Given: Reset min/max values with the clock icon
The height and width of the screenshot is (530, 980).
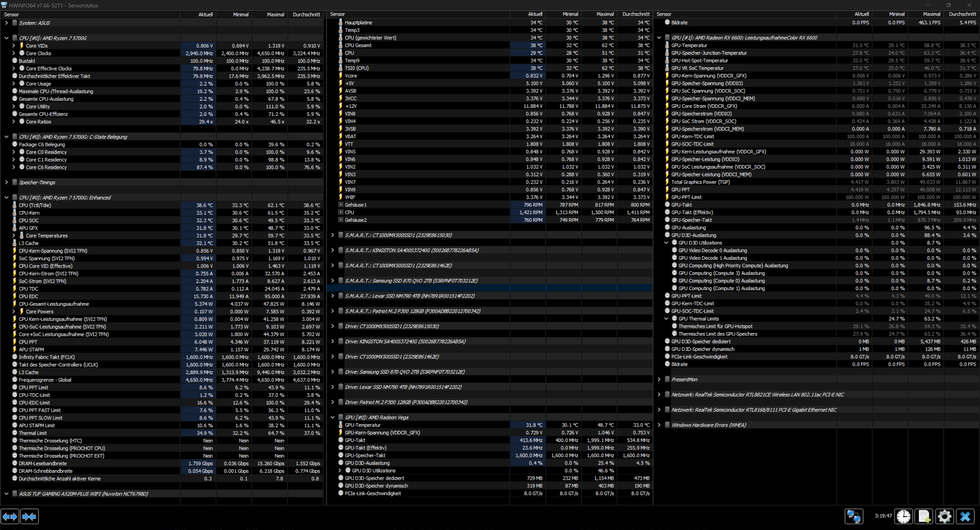Looking at the screenshot, I should (904, 516).
